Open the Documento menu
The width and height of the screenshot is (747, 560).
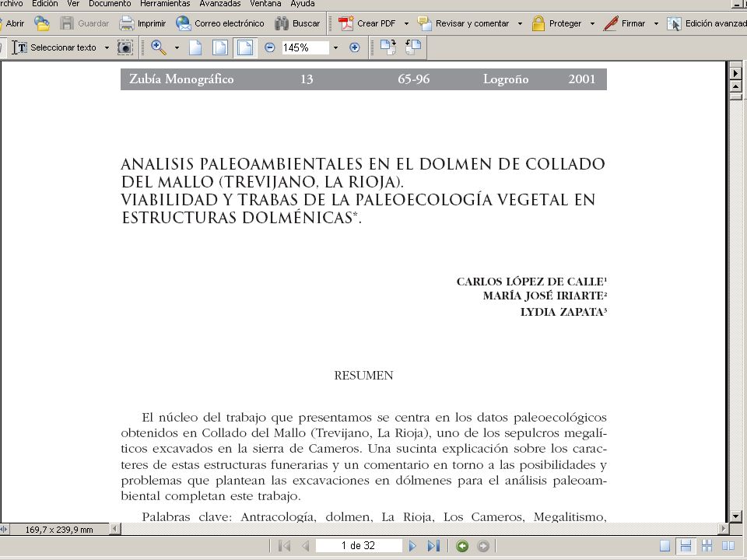pyautogui.click(x=110, y=4)
